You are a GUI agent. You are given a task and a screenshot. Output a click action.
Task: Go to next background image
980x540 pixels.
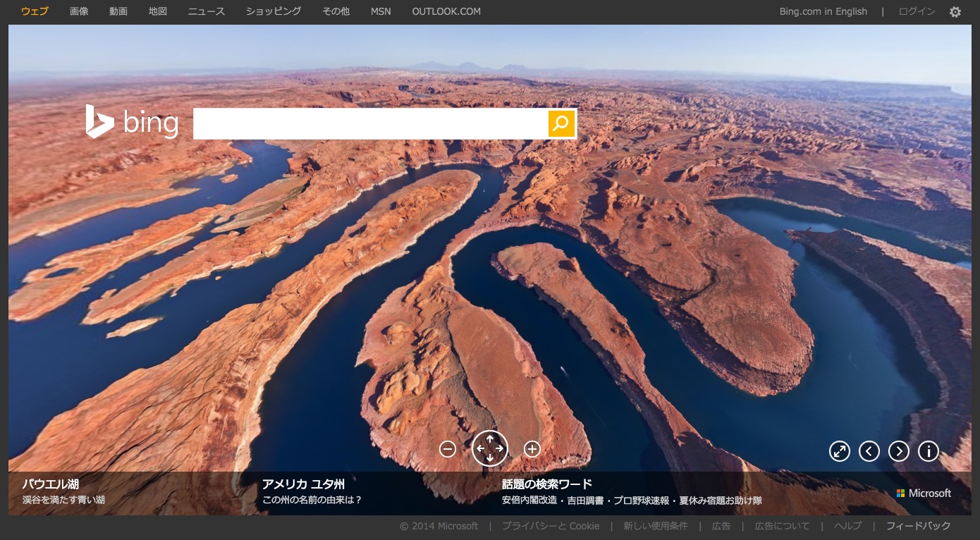click(899, 451)
